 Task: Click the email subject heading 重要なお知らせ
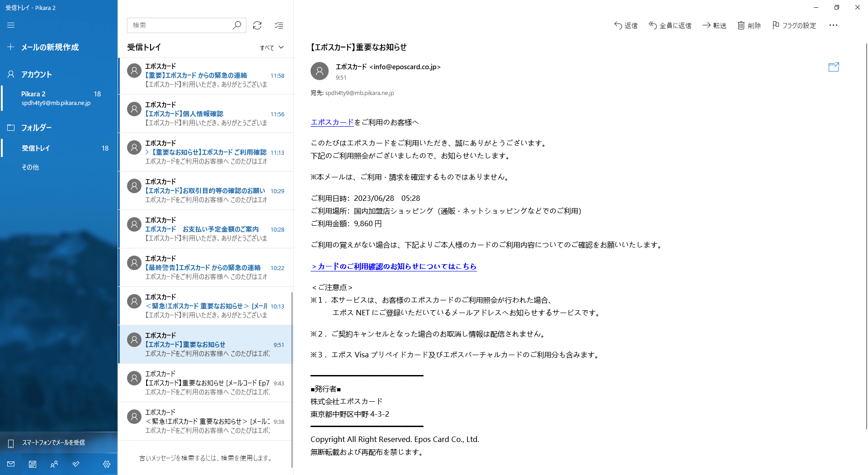click(359, 47)
